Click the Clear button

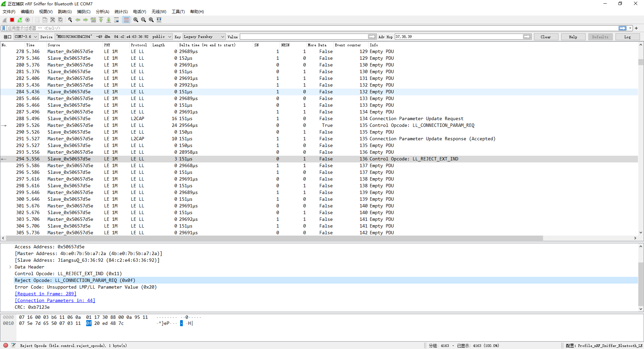(x=546, y=37)
